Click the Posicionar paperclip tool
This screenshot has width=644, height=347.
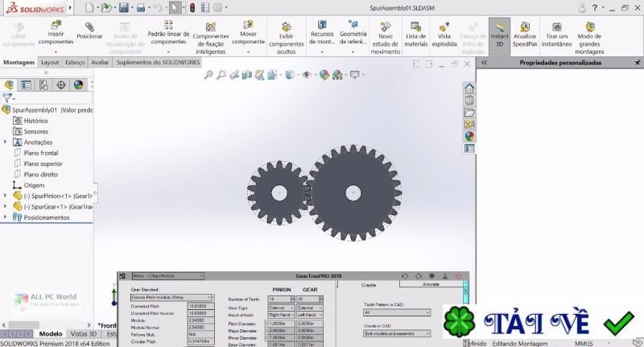point(89,31)
